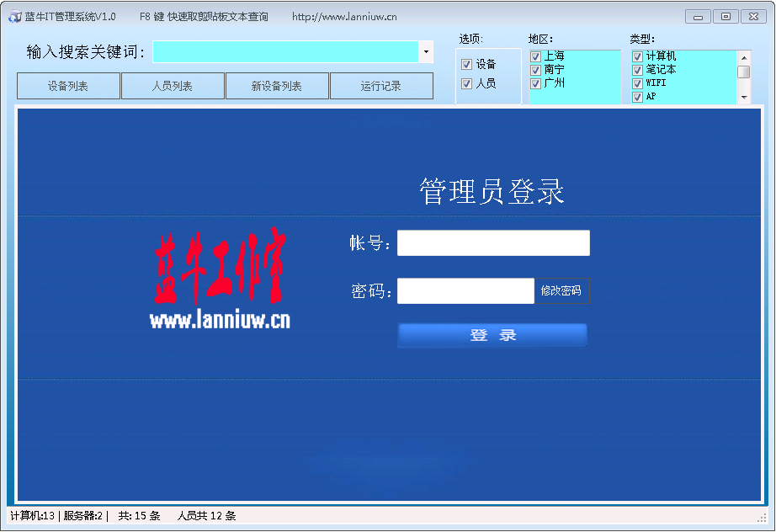
Task: Click 人员共 12 条 status text
Action: tap(207, 516)
